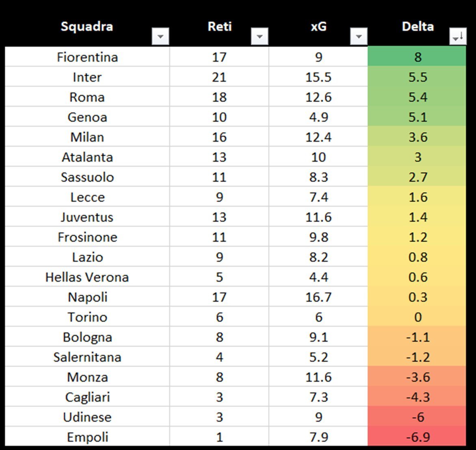
Task: Select the Fiorentina team cell
Action: tap(87, 57)
